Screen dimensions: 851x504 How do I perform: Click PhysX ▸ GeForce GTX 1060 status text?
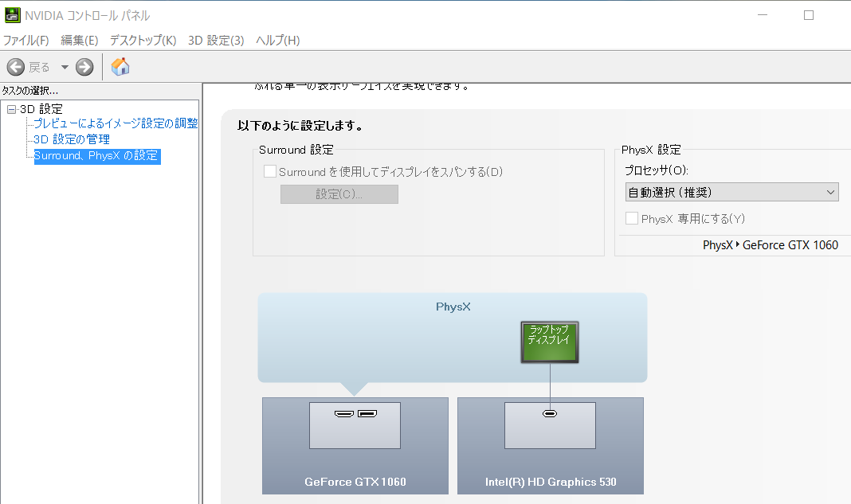tap(771, 245)
